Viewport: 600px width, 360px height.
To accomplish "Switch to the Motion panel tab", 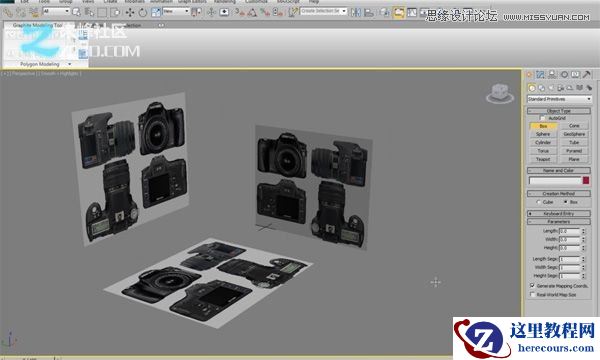I will click(x=564, y=74).
